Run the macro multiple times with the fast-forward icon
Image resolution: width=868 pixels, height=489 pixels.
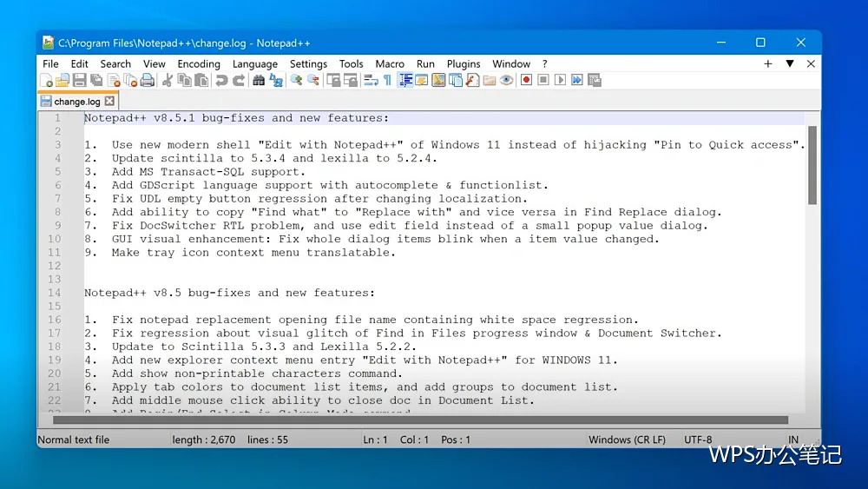(x=577, y=80)
